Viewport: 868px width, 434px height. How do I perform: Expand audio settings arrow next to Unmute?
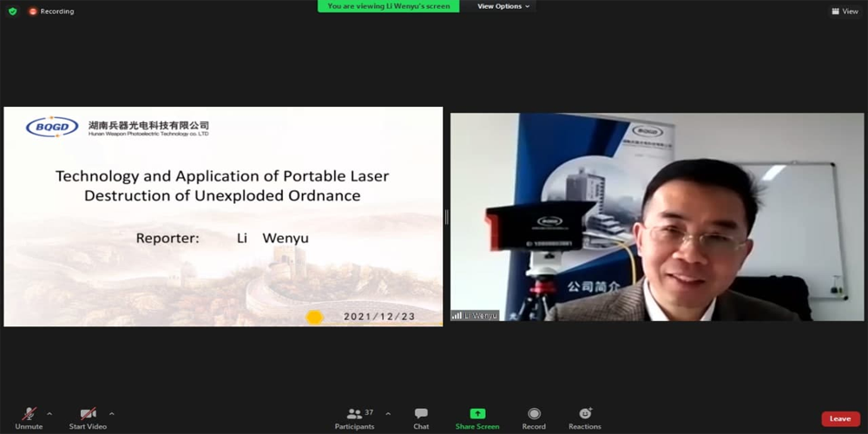click(49, 413)
